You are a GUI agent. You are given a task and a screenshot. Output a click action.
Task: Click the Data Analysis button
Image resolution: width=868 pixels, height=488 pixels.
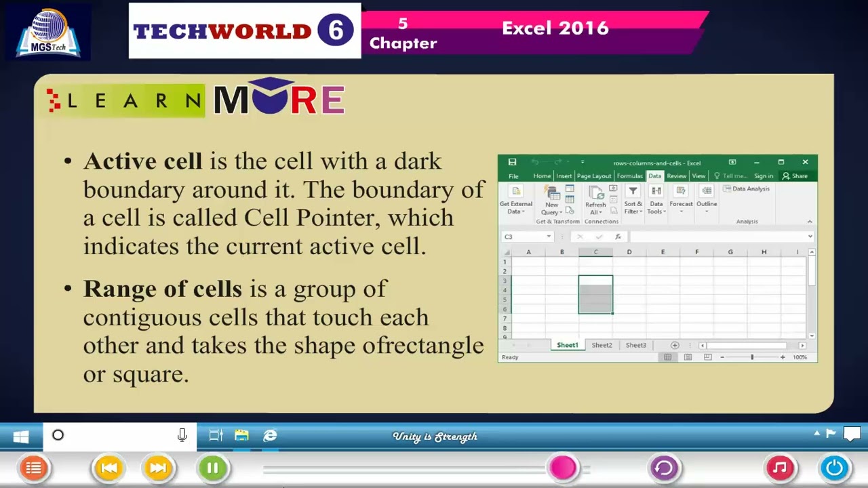[x=746, y=189]
